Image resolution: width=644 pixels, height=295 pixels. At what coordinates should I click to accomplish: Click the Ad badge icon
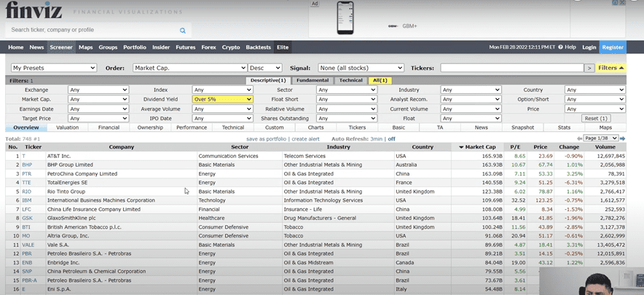tap(315, 4)
